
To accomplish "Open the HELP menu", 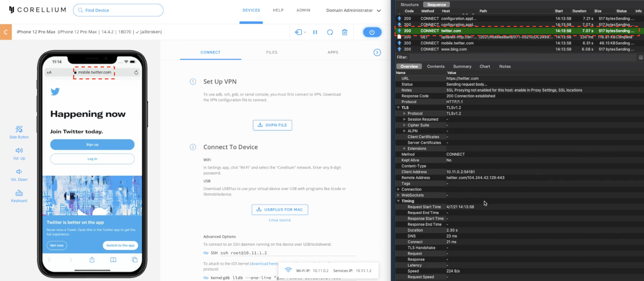I will click(278, 10).
